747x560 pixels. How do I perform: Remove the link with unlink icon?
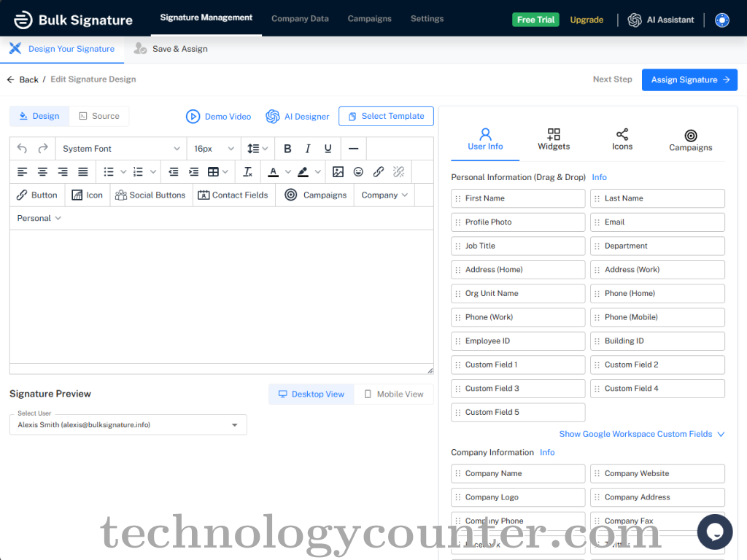tap(399, 172)
